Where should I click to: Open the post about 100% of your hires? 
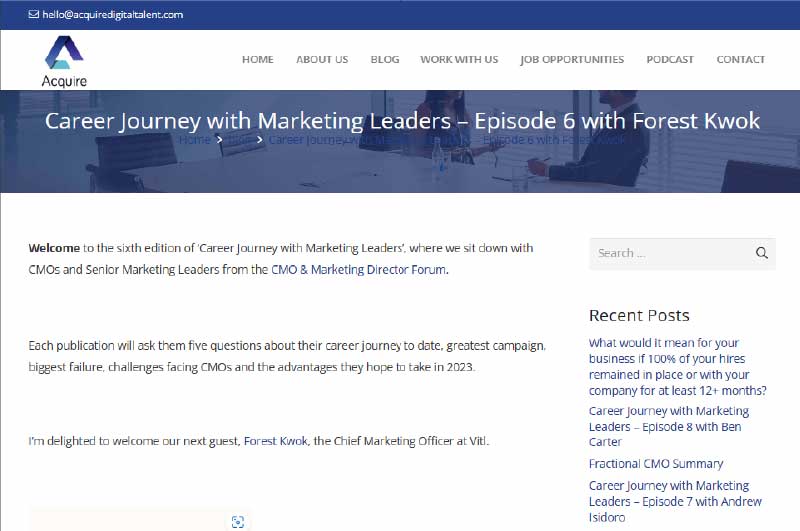coord(678,366)
